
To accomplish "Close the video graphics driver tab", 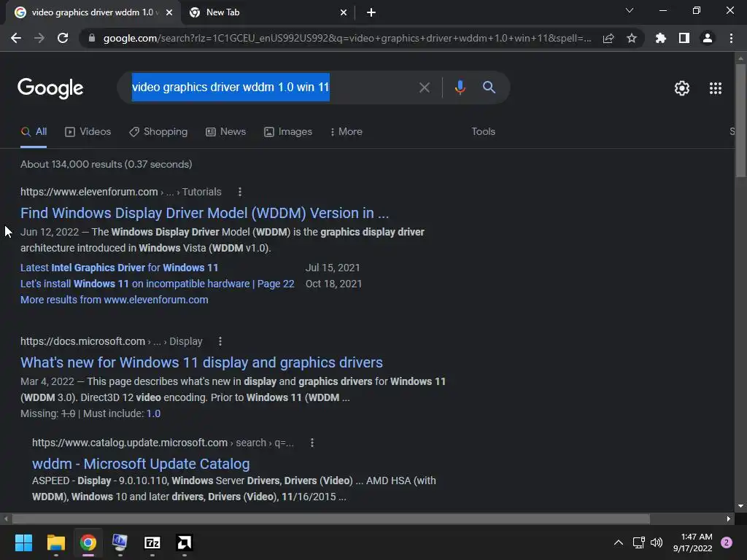I will tap(169, 12).
